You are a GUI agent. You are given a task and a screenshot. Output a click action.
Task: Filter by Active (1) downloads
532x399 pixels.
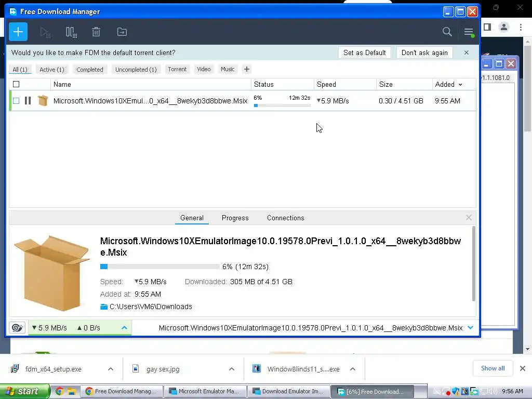(52, 70)
